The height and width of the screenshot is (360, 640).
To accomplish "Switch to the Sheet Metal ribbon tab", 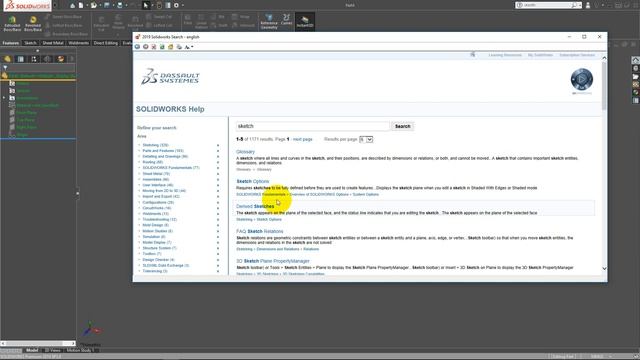I will click(x=53, y=43).
